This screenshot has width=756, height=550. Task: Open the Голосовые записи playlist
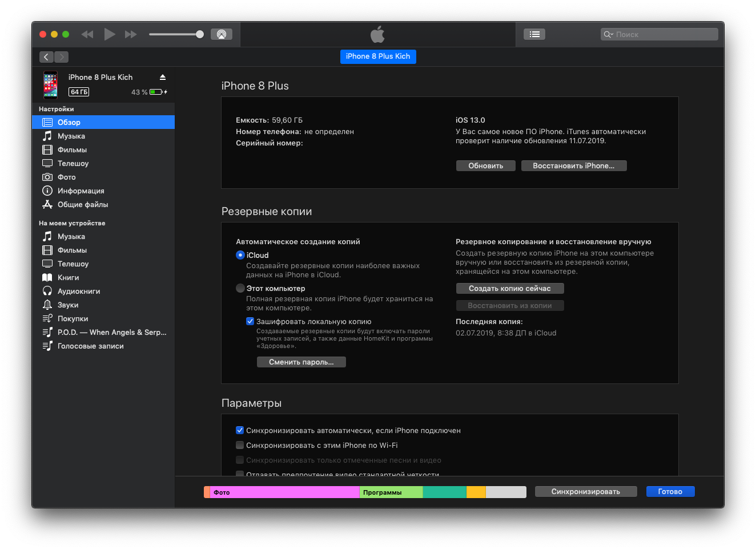103,346
